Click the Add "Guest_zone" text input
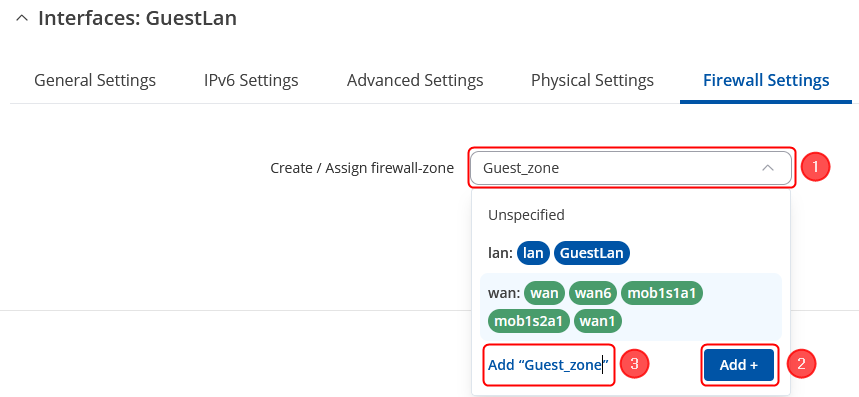859x397 pixels. 548,365
